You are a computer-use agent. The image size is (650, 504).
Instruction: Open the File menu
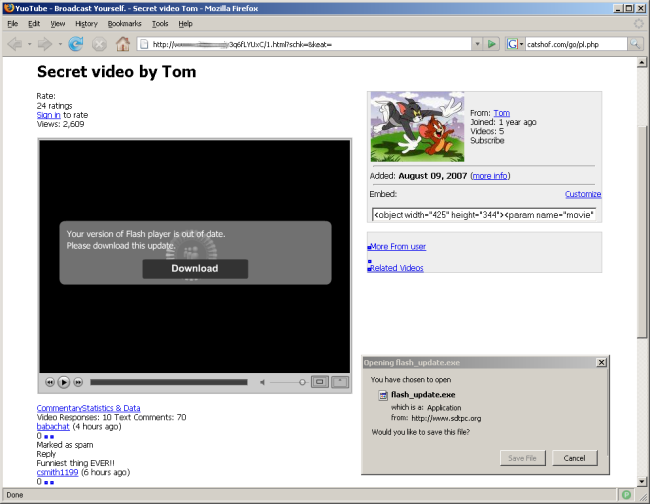(x=12, y=24)
